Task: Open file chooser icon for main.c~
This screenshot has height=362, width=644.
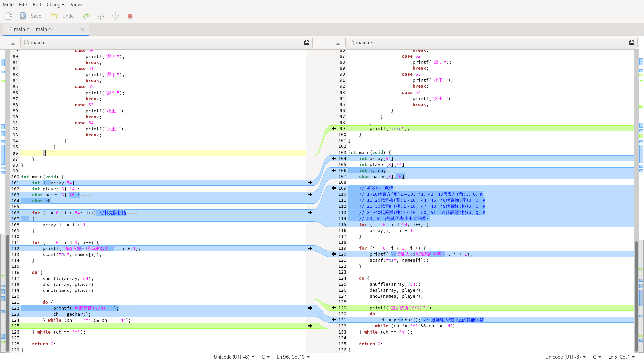Action: [x=632, y=42]
